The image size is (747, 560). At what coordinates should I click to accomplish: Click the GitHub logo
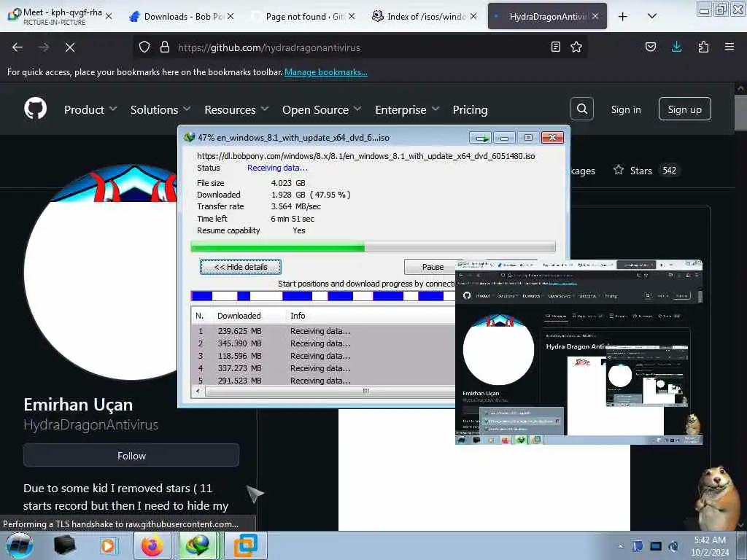36,109
